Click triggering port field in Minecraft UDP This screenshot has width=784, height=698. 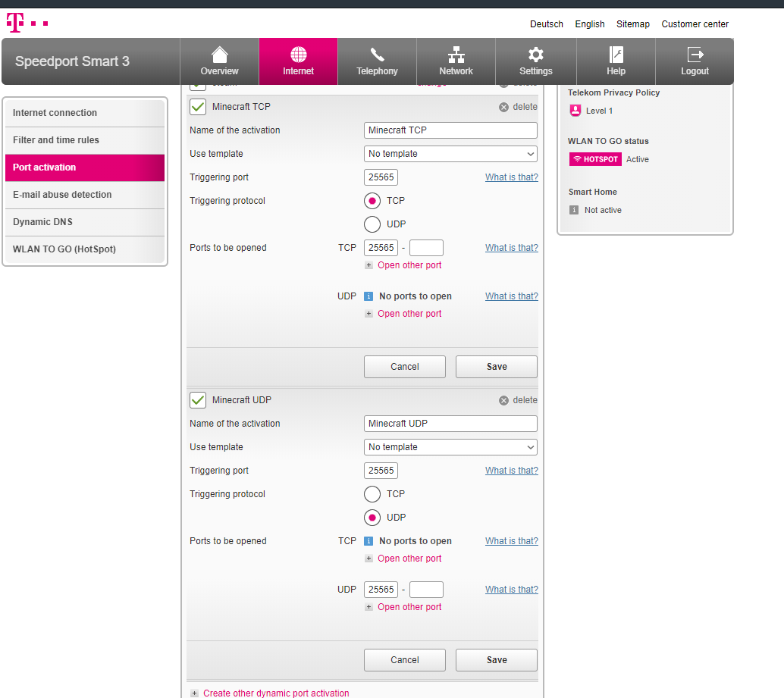[381, 471]
